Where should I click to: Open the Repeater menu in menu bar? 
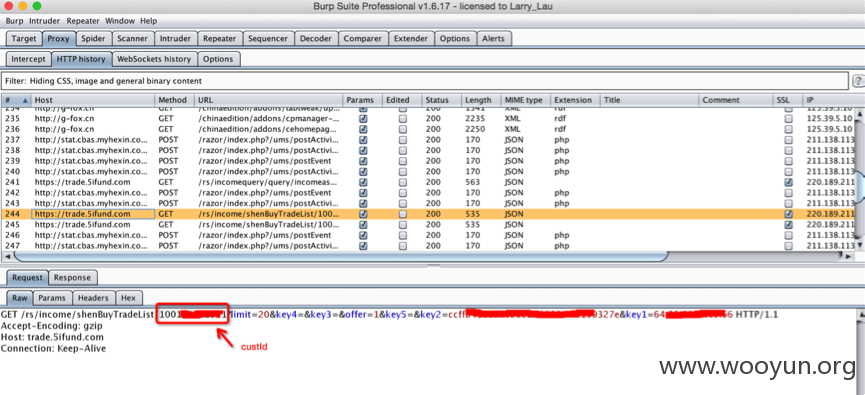click(x=83, y=21)
